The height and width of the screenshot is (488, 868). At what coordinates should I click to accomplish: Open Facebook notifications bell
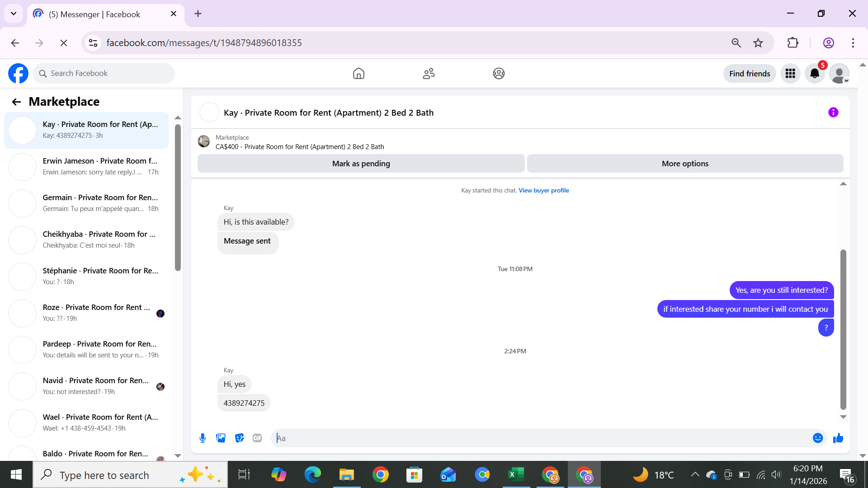tap(815, 74)
